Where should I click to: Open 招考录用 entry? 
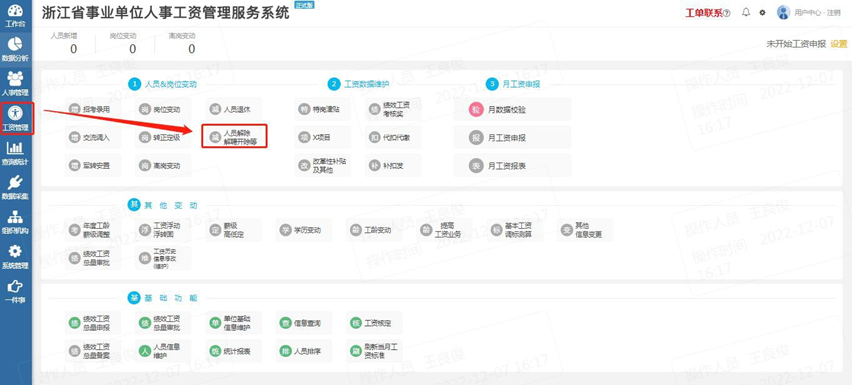tap(93, 109)
